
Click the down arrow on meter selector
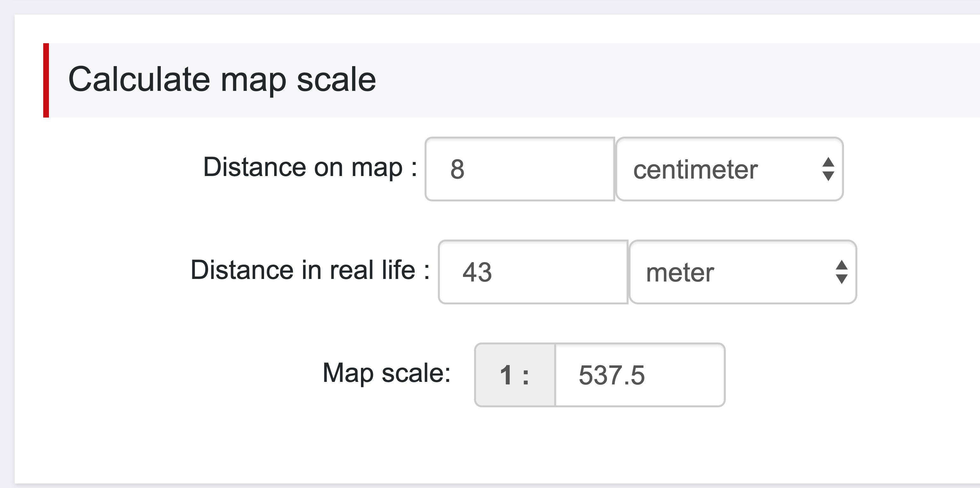tap(841, 279)
